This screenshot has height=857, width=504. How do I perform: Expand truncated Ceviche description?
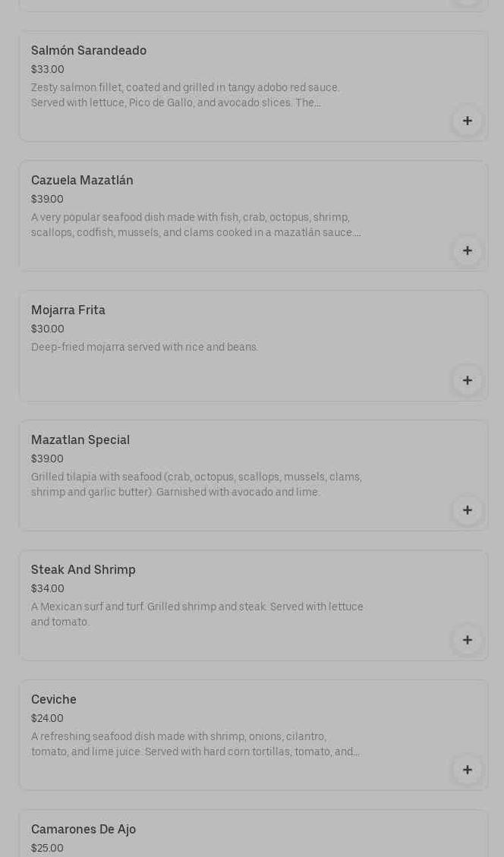(196, 745)
